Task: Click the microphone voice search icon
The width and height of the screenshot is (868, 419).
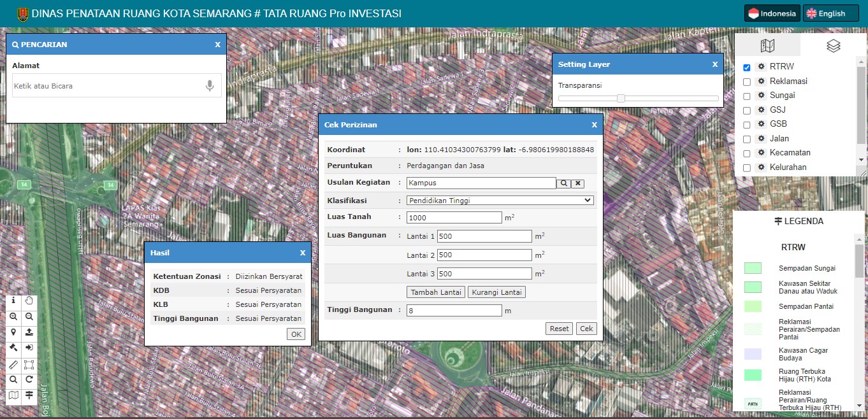Action: tap(210, 86)
